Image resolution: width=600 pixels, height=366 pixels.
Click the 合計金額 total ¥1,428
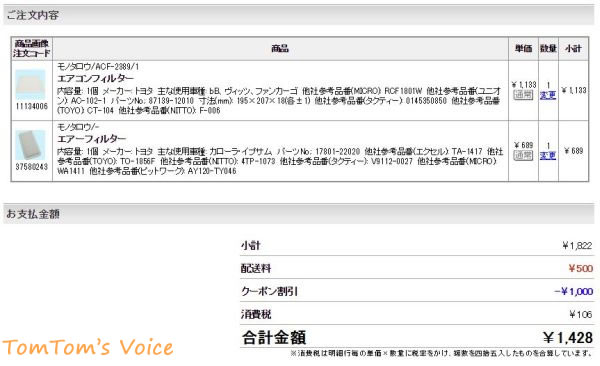[568, 338]
